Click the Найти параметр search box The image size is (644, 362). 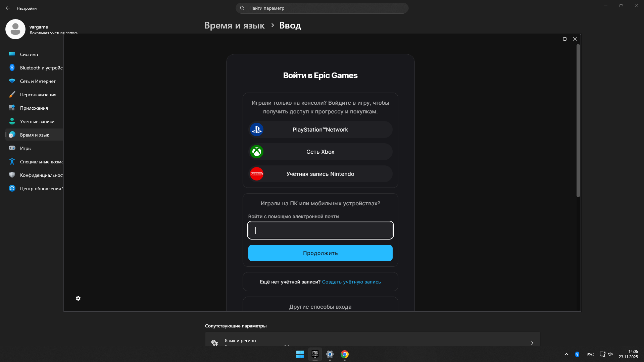(322, 8)
